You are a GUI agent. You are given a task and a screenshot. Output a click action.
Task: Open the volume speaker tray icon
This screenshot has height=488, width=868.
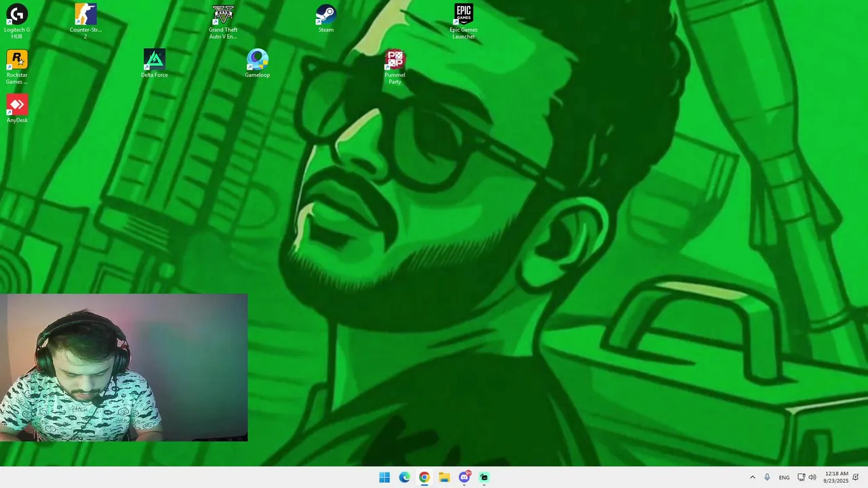point(812,477)
